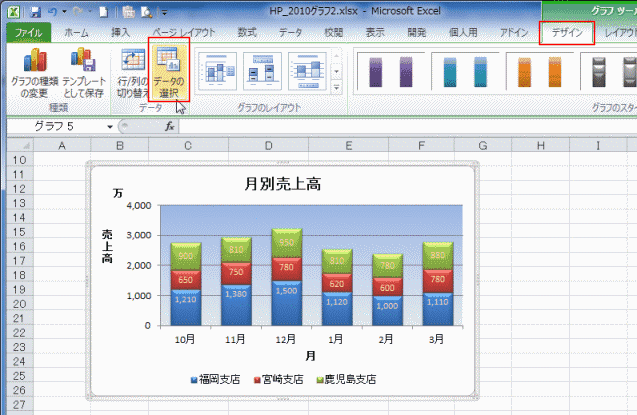Switch to the アドイン tab

pyautogui.click(x=514, y=32)
